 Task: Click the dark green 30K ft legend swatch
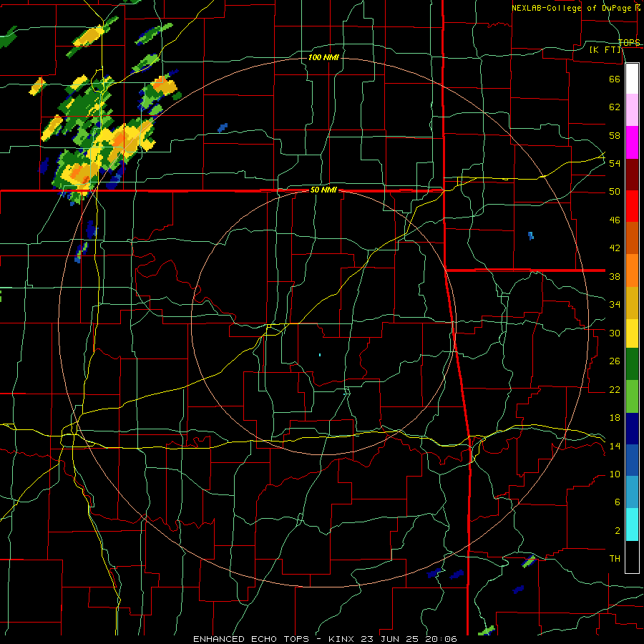632,364
